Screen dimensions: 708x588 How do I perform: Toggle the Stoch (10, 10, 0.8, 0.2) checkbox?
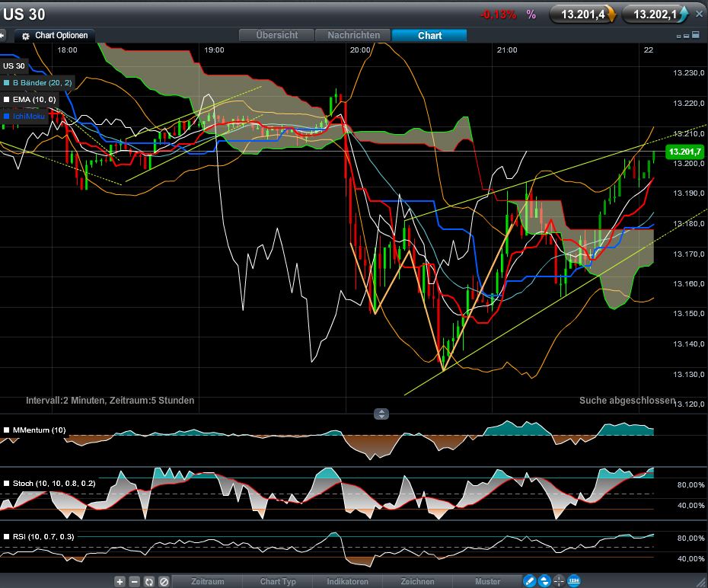6,483
